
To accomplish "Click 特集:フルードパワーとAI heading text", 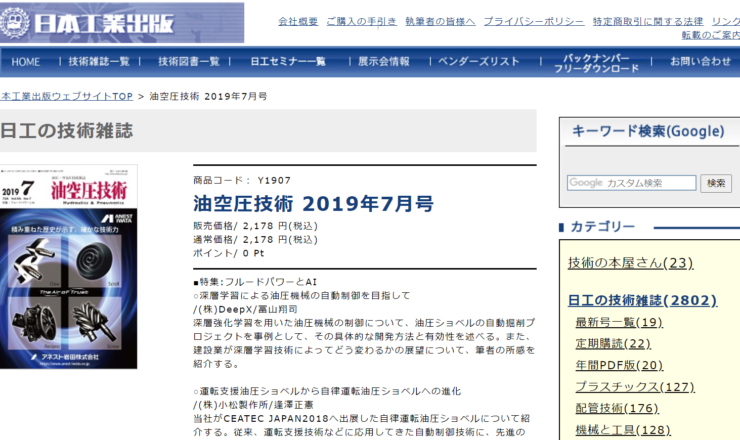I will [255, 282].
